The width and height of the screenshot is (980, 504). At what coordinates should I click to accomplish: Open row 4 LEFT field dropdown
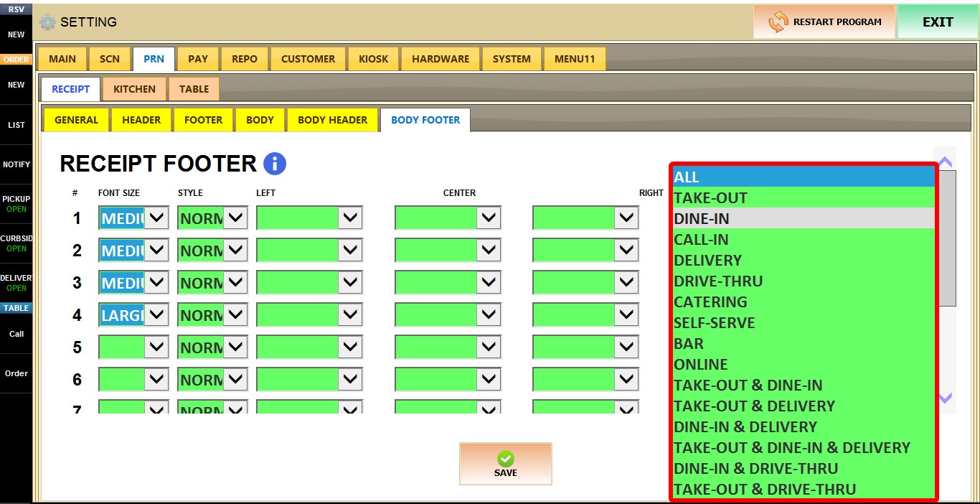pyautogui.click(x=350, y=314)
